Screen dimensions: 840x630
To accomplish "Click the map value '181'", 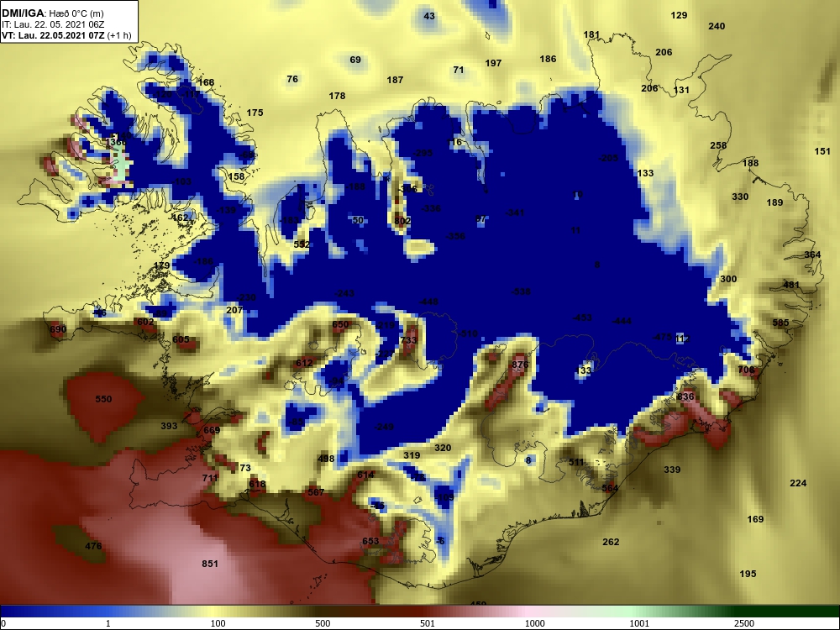I will 591,34.
